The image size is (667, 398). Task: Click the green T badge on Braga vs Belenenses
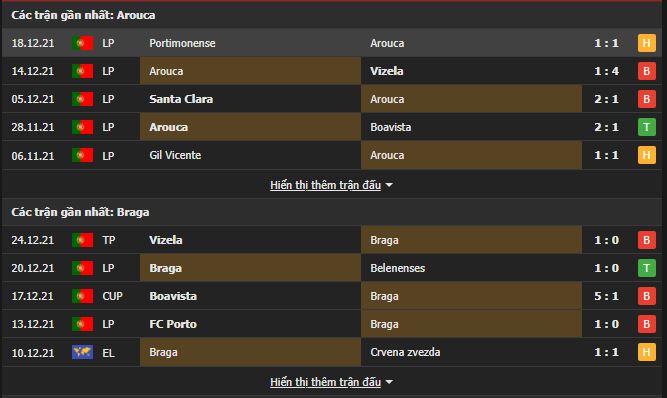(x=646, y=268)
